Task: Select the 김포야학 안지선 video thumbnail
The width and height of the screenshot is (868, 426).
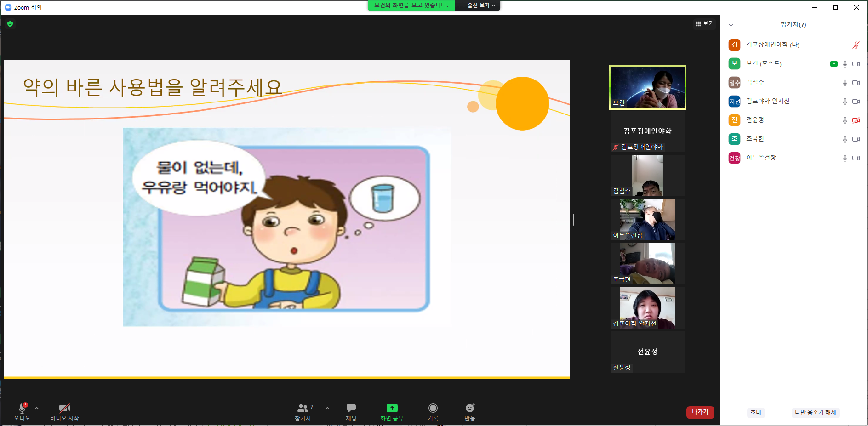Action: [648, 308]
